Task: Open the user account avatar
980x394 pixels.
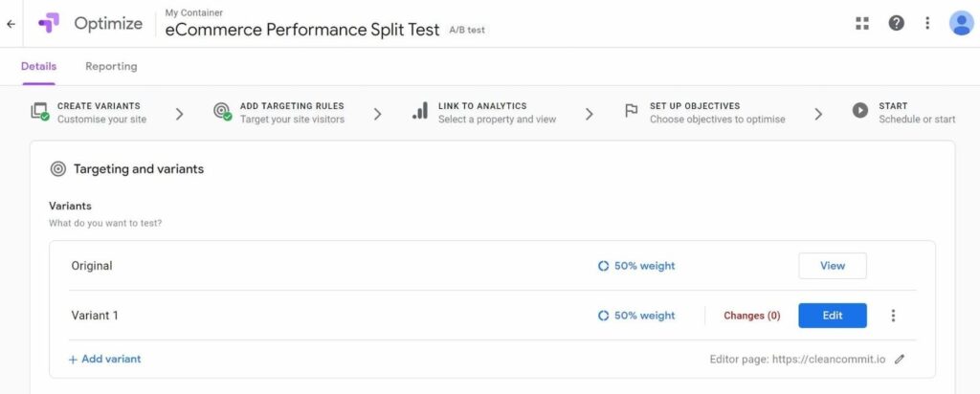Action: (x=961, y=24)
